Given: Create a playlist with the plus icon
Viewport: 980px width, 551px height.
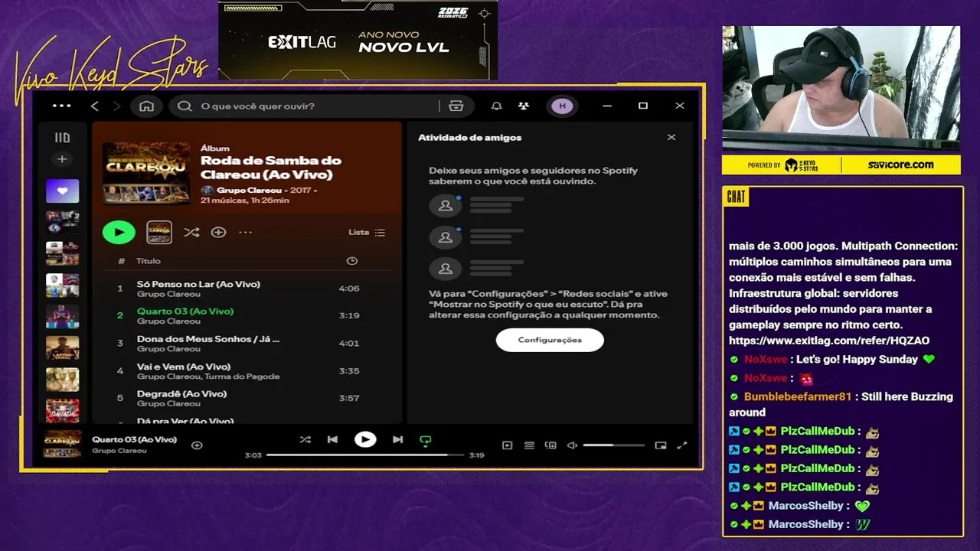Looking at the screenshot, I should tap(62, 159).
